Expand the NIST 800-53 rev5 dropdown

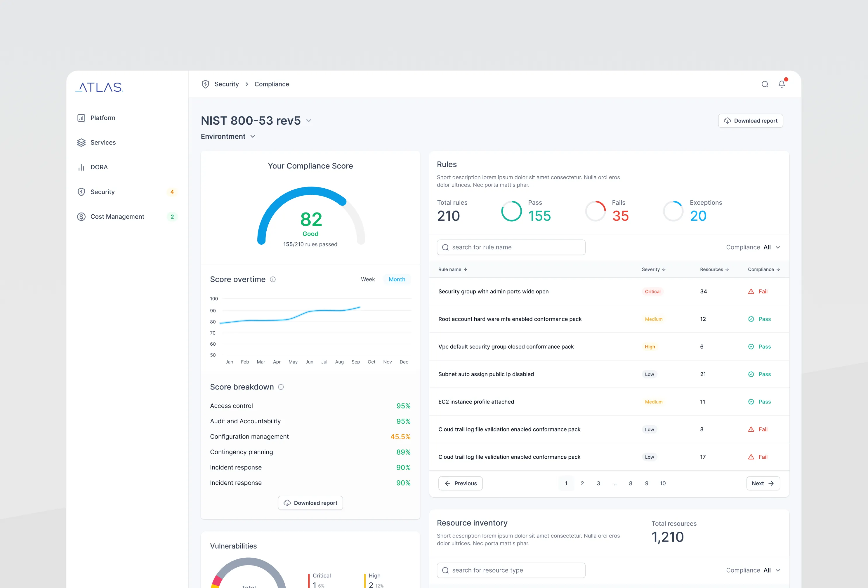(x=308, y=121)
